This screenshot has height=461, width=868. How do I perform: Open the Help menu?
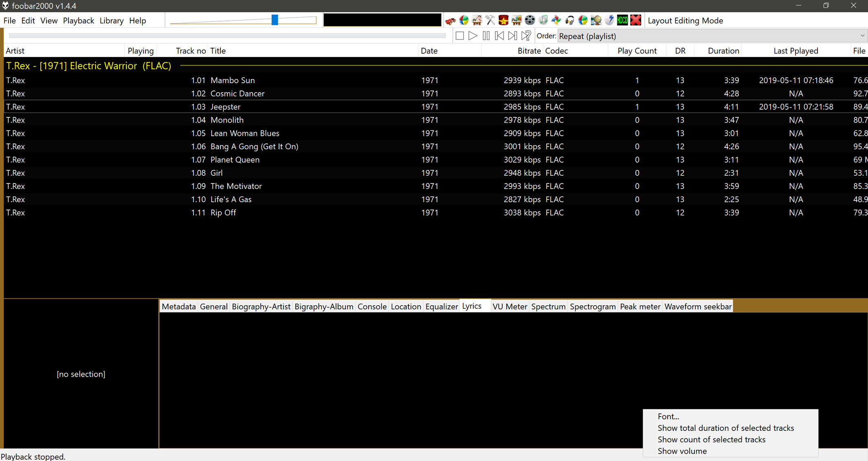(x=138, y=21)
